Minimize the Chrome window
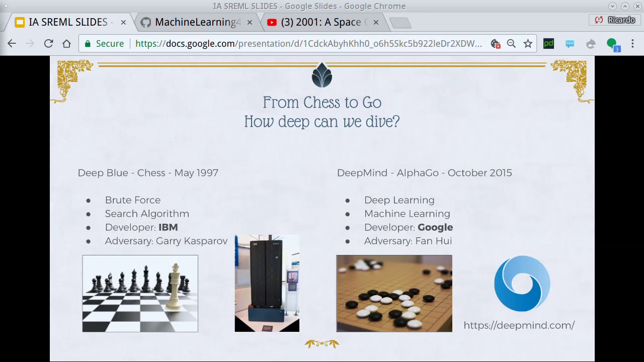 612,6
